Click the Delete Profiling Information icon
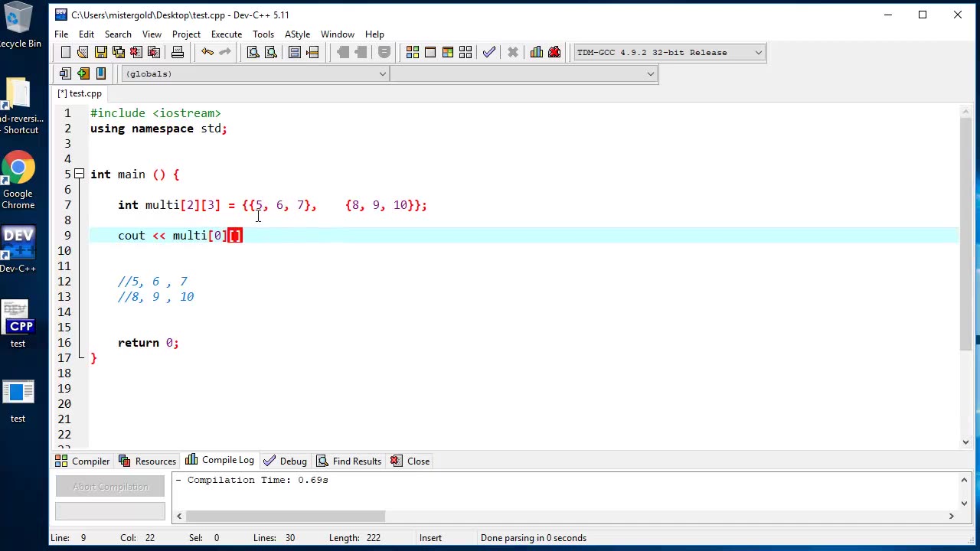The width and height of the screenshot is (980, 551). (554, 52)
